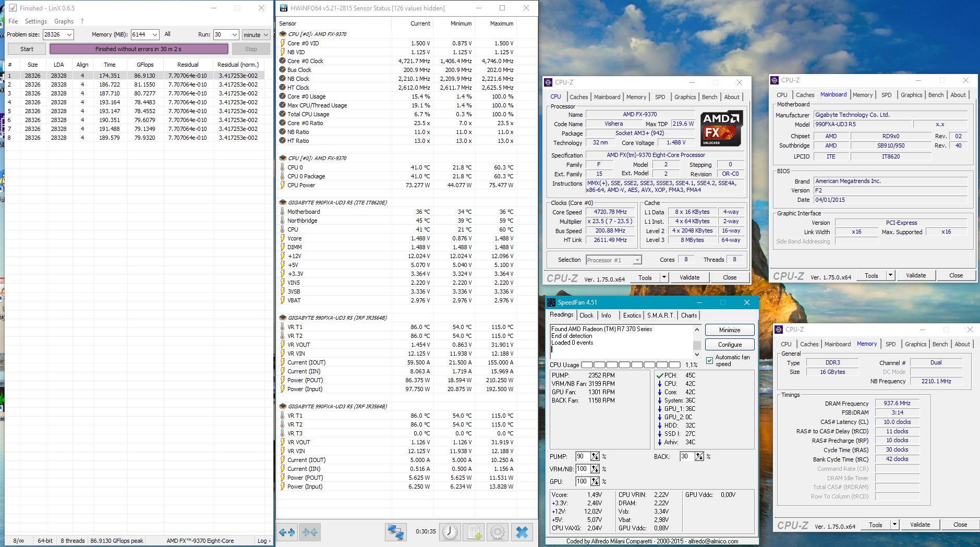Click the LinX checkmark title bar icon

tap(13, 8)
